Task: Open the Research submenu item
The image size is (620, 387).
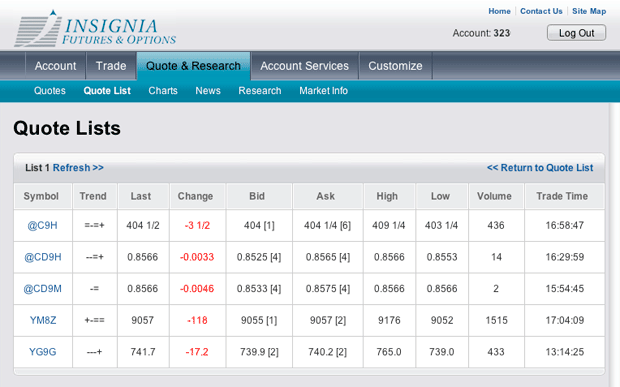Action: pyautogui.click(x=260, y=91)
